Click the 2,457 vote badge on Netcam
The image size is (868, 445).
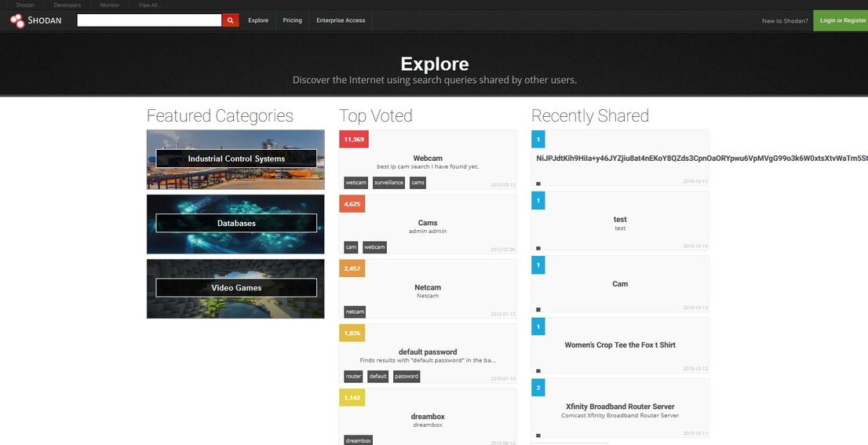[x=352, y=268]
